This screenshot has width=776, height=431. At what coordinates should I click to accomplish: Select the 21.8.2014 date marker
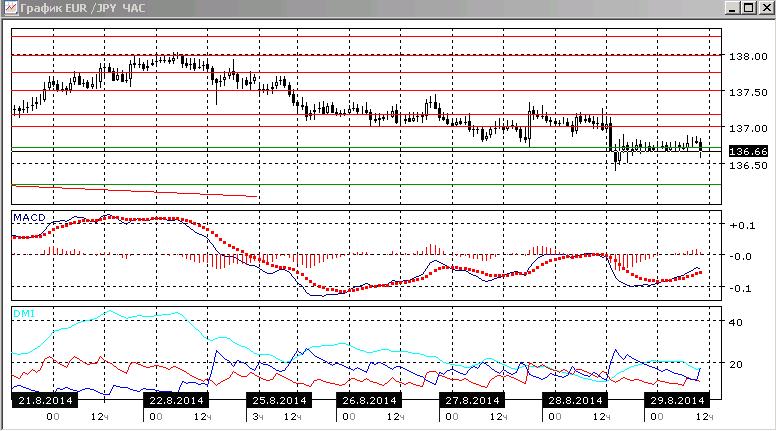[45, 400]
